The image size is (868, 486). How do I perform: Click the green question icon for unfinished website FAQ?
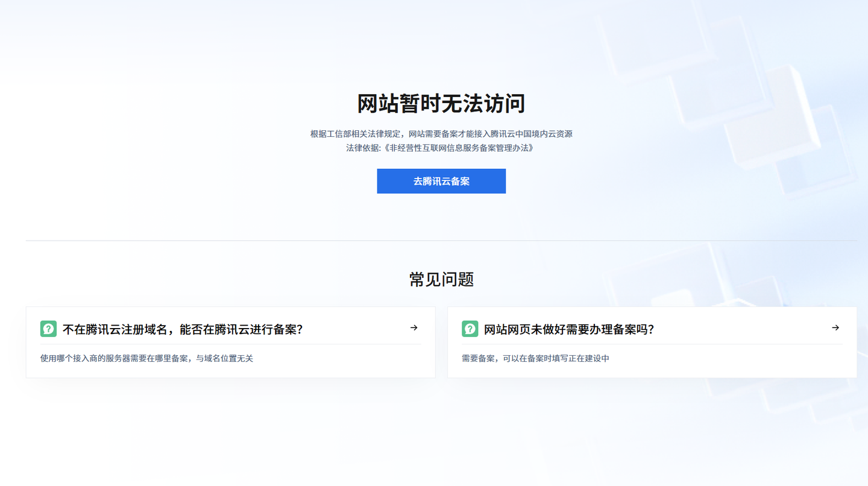pos(470,329)
